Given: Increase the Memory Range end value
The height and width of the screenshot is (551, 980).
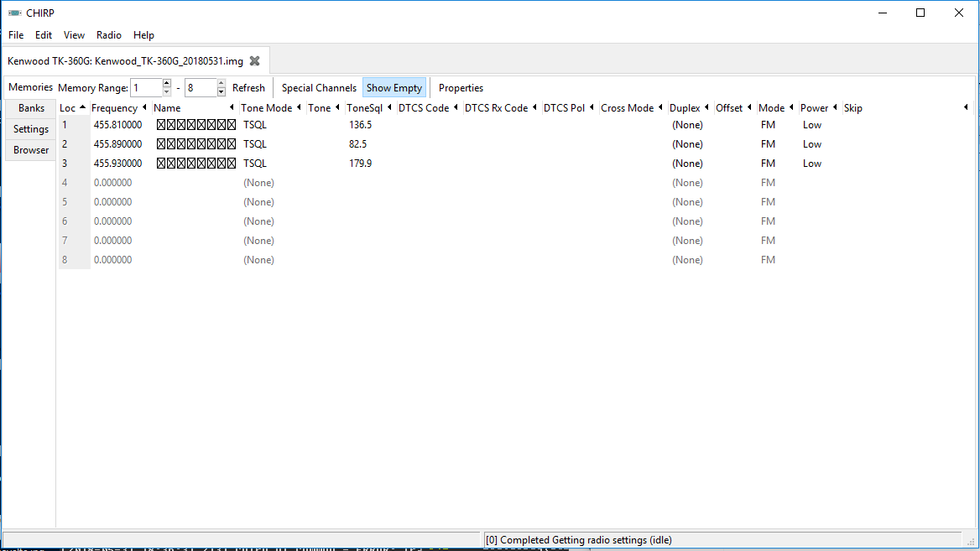Looking at the screenshot, I should click(x=221, y=83).
